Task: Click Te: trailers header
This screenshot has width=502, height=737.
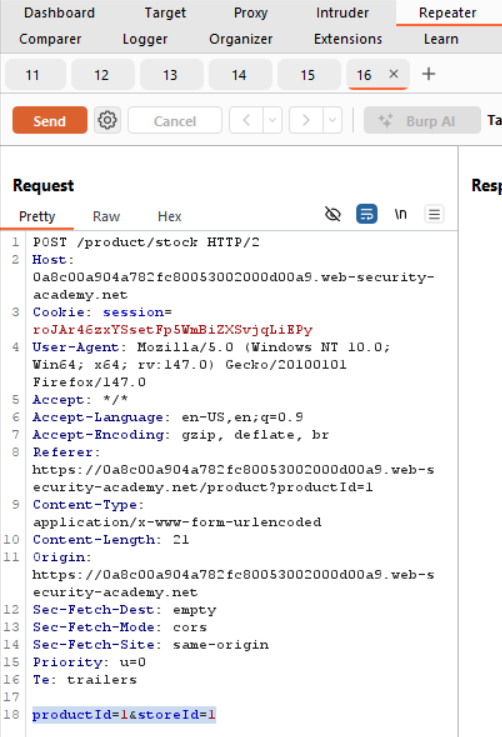Action: pos(85,679)
